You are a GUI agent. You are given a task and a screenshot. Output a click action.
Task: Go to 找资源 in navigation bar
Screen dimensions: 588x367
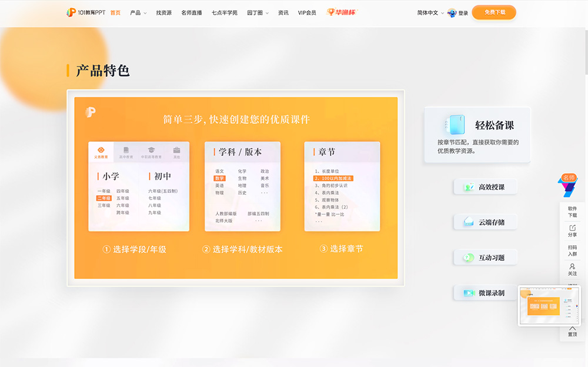[164, 12]
